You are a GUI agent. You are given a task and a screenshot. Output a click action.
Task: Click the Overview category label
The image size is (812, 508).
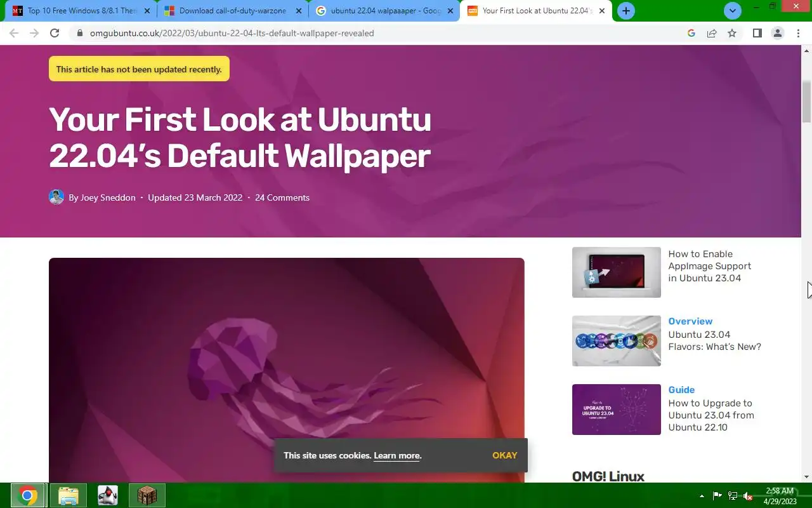pos(690,321)
